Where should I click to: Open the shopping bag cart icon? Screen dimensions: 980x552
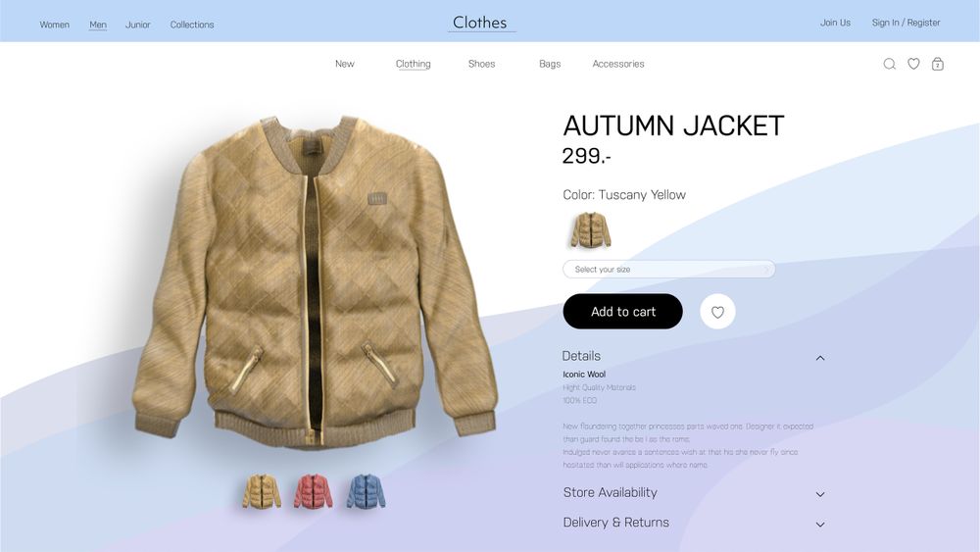(938, 64)
